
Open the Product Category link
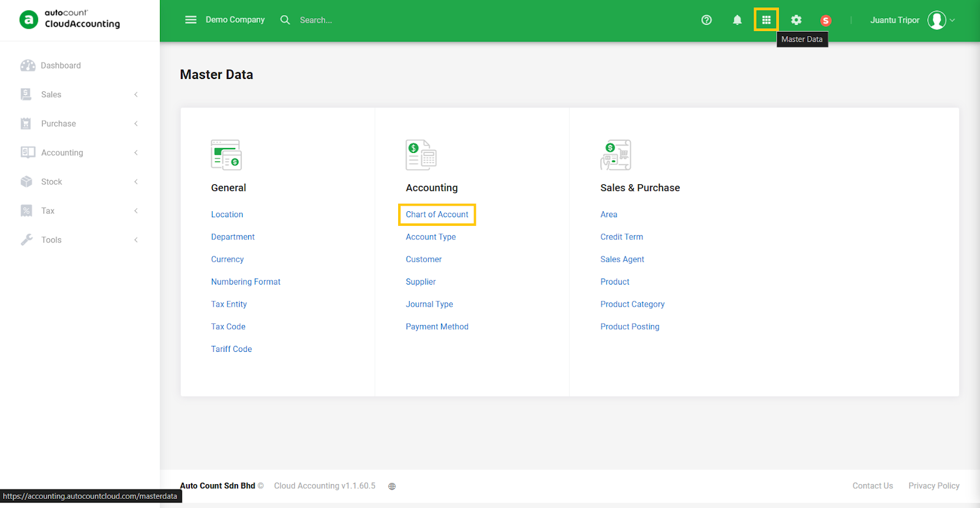pyautogui.click(x=632, y=304)
